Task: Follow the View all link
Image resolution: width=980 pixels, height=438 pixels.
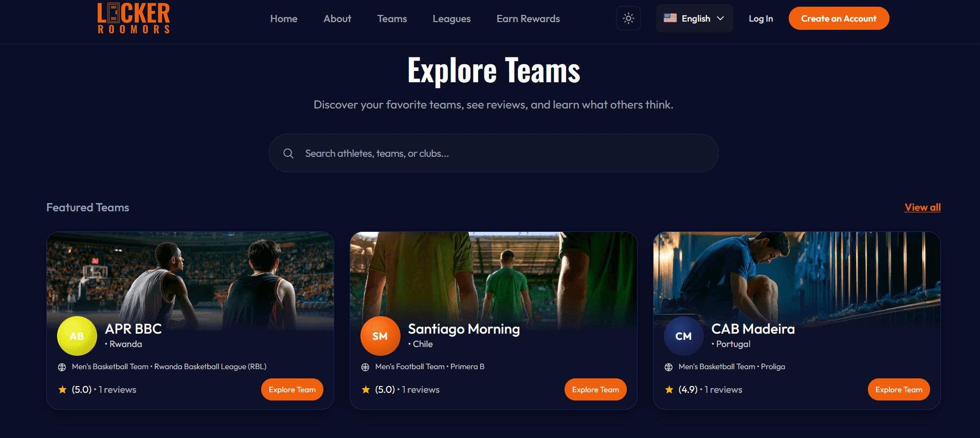Action: coord(922,207)
